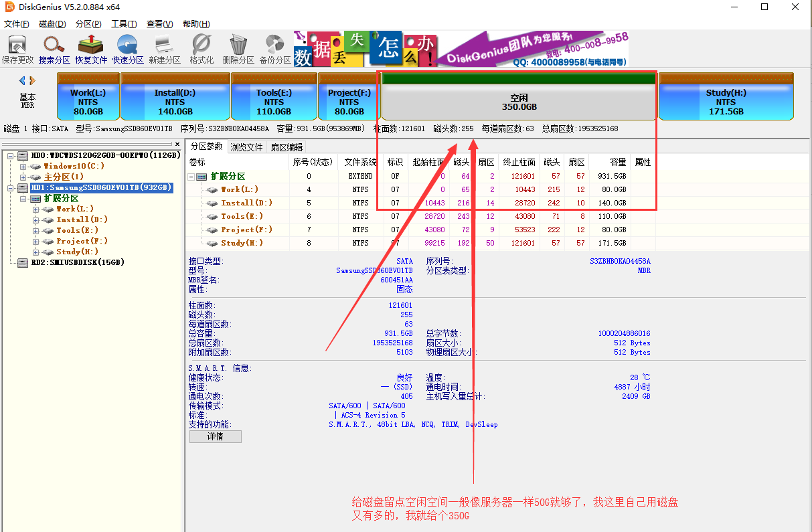
Task: Open the 文件(F) menu
Action: pyautogui.click(x=17, y=24)
